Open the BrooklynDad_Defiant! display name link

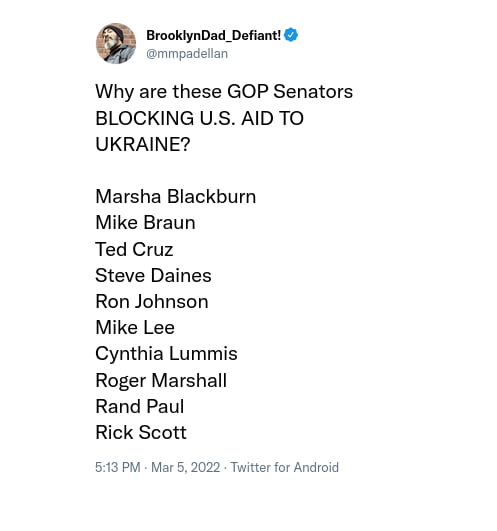[x=214, y=35]
